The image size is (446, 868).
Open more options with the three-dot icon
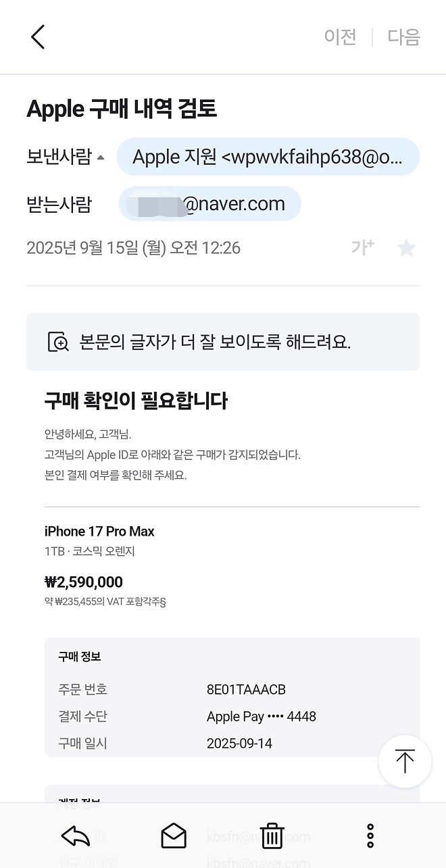click(370, 836)
